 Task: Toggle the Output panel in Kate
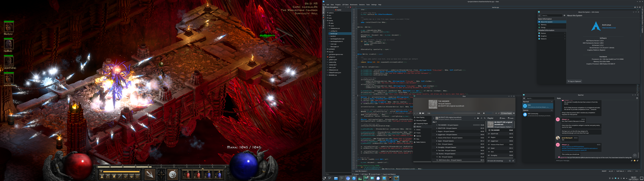pyautogui.click(x=356, y=174)
